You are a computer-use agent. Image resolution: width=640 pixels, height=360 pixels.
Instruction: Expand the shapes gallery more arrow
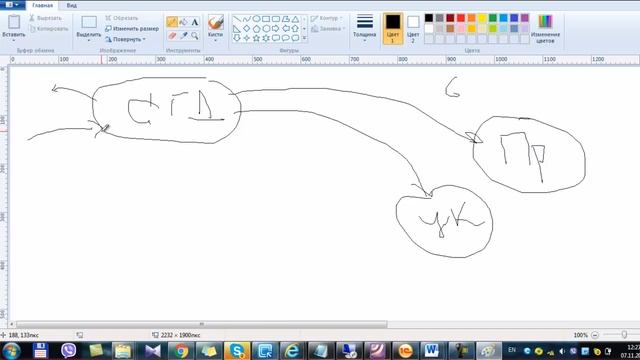click(304, 38)
